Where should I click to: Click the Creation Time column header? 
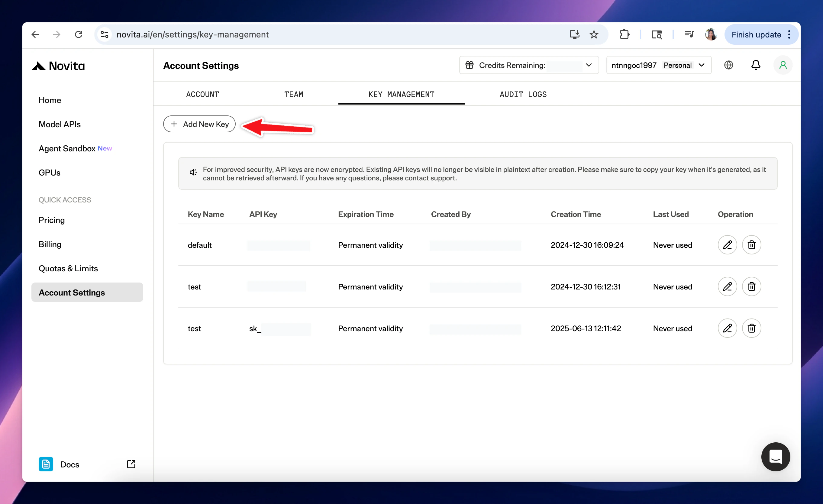click(576, 215)
